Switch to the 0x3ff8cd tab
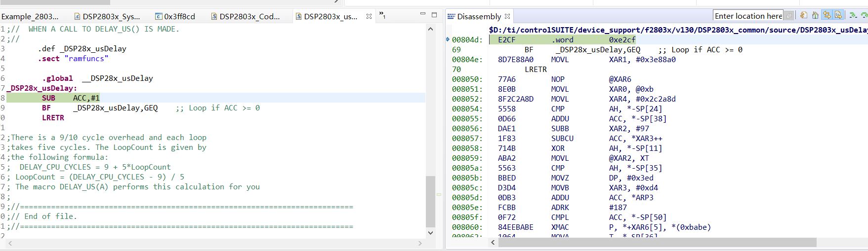This screenshot has width=868, height=251. coord(175,16)
